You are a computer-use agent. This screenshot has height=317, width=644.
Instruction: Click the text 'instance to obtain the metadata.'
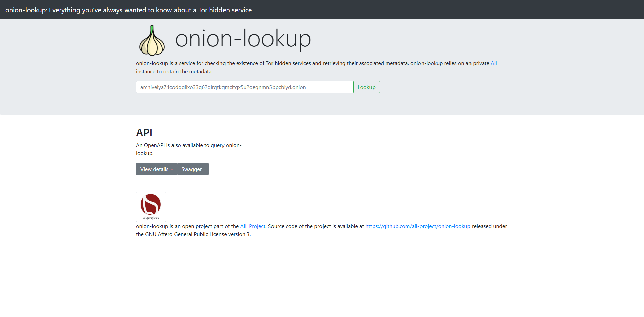(x=174, y=72)
